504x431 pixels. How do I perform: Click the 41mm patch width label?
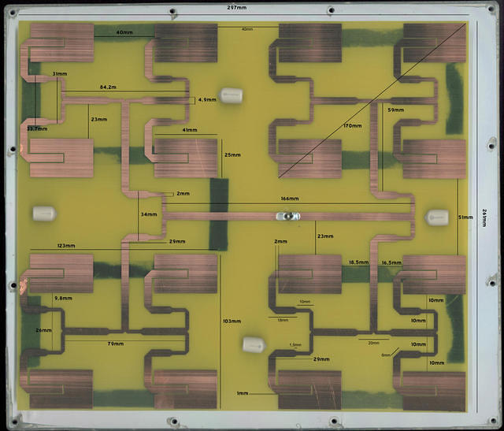tap(190, 130)
